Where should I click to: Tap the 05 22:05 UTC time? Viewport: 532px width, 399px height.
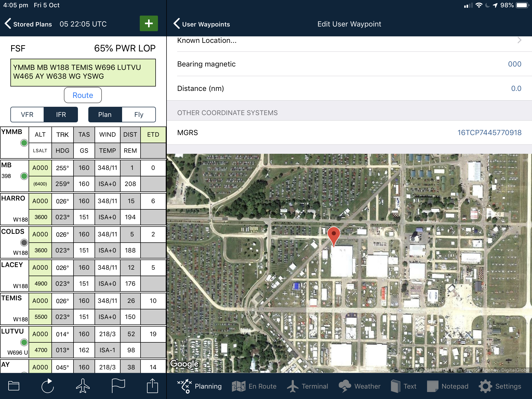click(83, 24)
